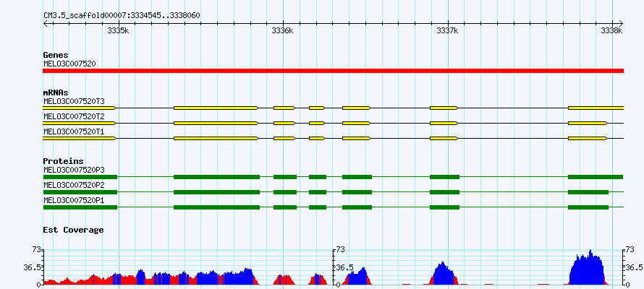Open the MELO3C007520T2 transcript label
The height and width of the screenshot is (289, 644).
74,116
